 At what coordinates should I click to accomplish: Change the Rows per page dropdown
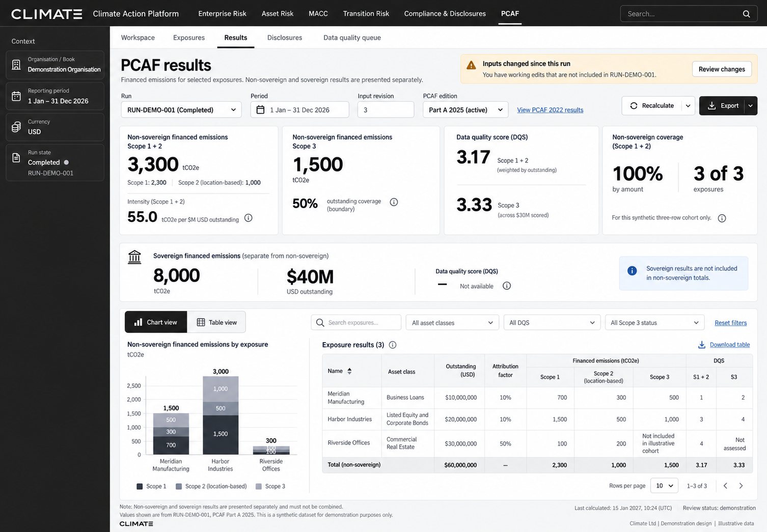tap(664, 486)
